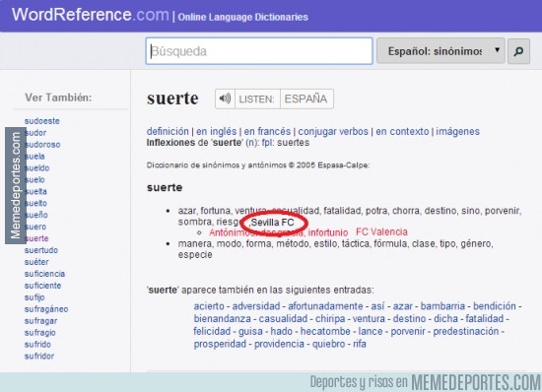Image resolution: width=542 pixels, height=392 pixels.
Task: Open sufijo in the sidebar list
Action: 34,297
